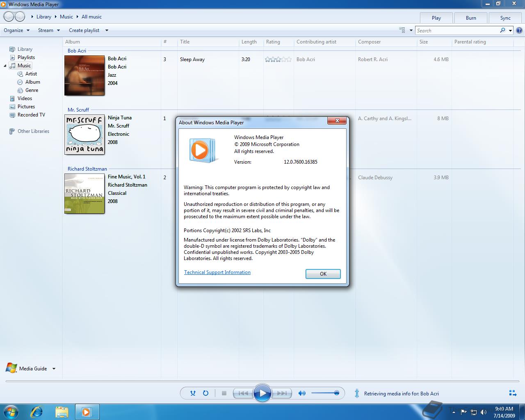Open Library in the navigation pane
Viewport: 525px width, 420px height.
(25, 49)
